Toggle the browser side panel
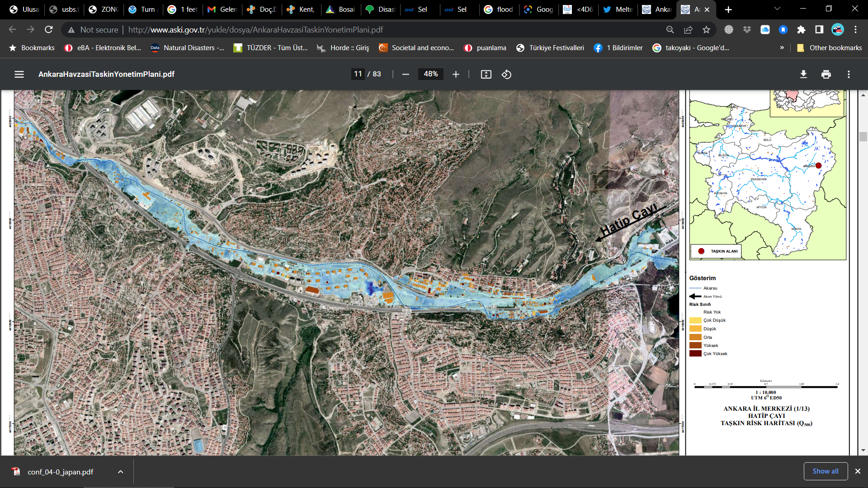 (819, 29)
